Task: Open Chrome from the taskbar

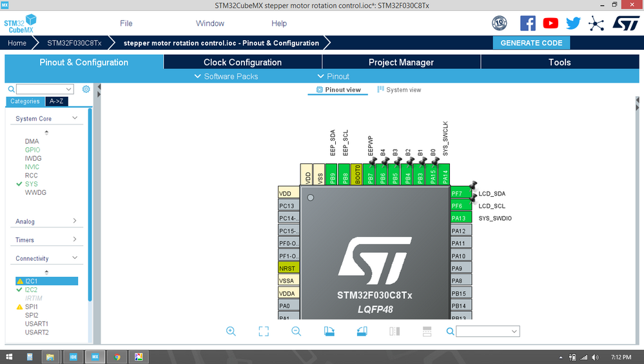Action: [x=117, y=357]
